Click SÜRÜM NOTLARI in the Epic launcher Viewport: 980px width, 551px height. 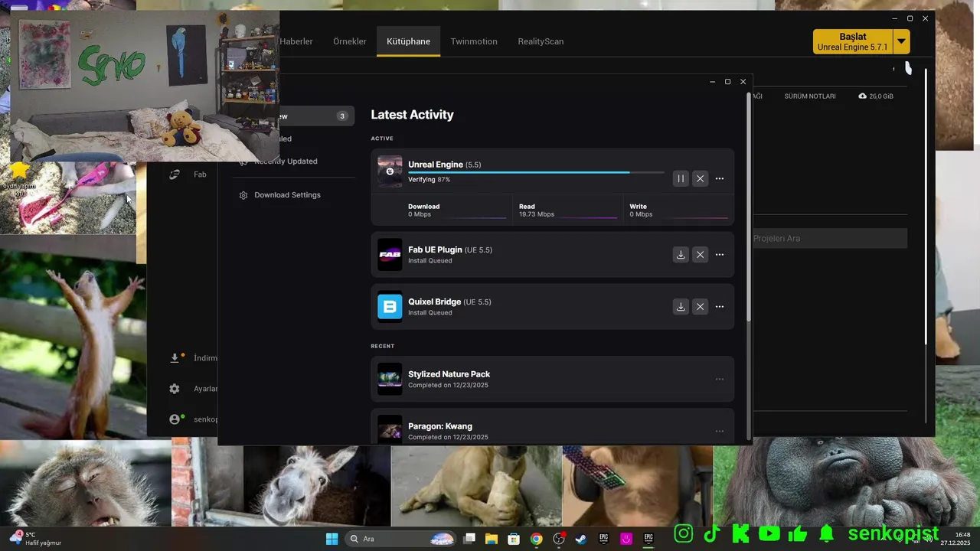click(x=810, y=96)
